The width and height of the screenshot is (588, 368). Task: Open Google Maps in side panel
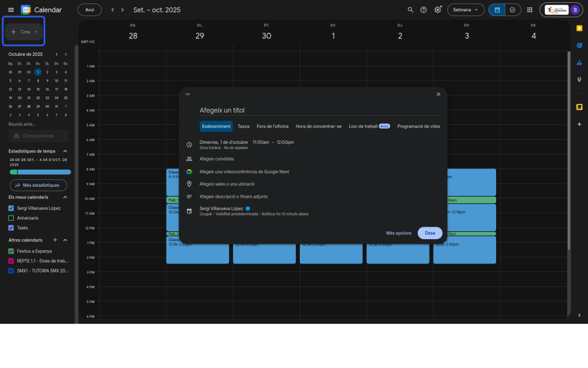point(579,80)
